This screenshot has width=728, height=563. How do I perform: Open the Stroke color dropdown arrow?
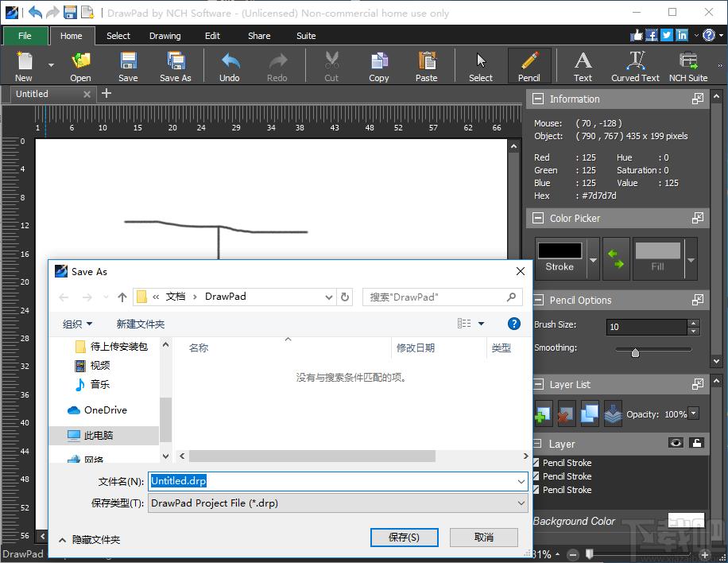(x=593, y=260)
